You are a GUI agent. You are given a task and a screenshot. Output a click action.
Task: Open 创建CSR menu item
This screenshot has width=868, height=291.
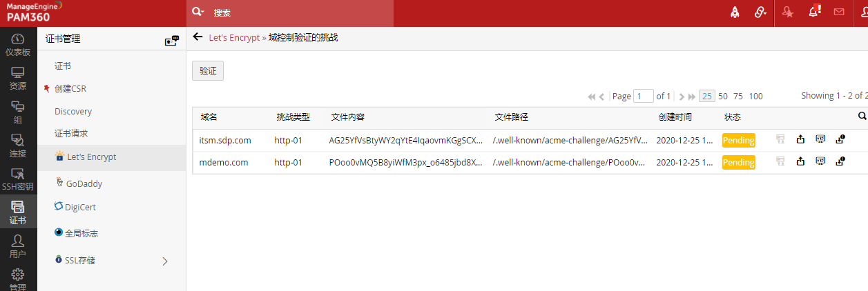(70, 89)
